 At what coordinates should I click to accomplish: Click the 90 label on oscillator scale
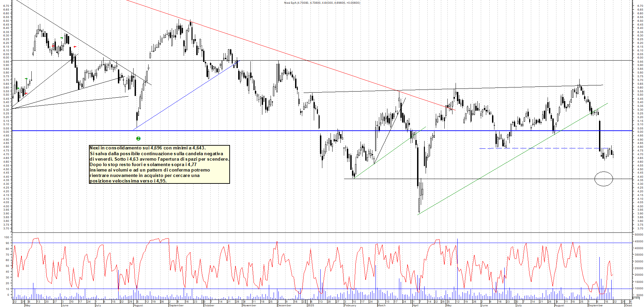pyautogui.click(x=7, y=243)
